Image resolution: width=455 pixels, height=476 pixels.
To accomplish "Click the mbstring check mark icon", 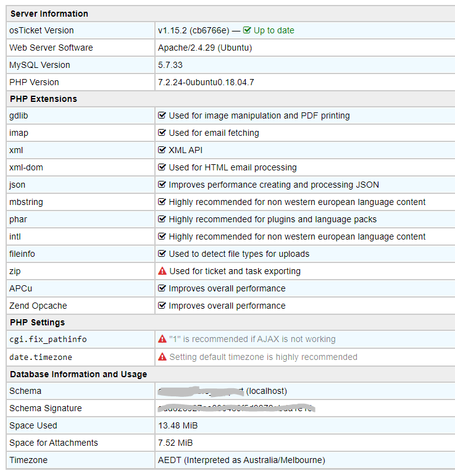I will click(x=162, y=202).
